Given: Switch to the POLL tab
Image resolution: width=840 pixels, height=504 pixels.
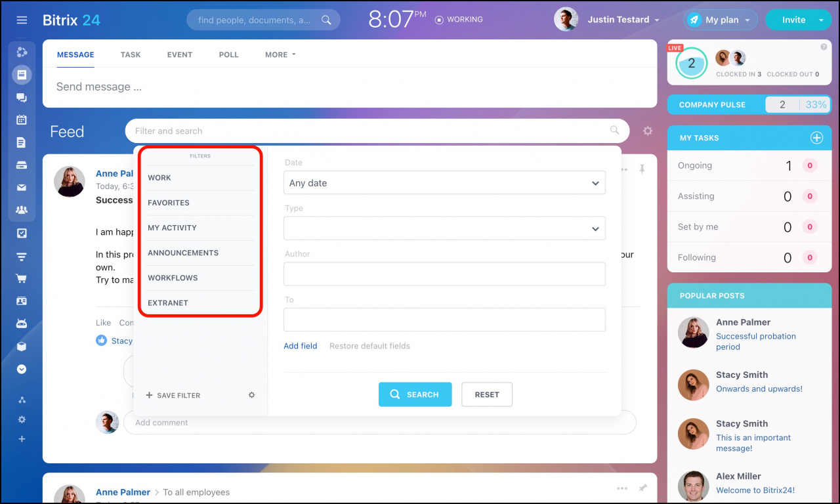Looking at the screenshot, I should (229, 55).
